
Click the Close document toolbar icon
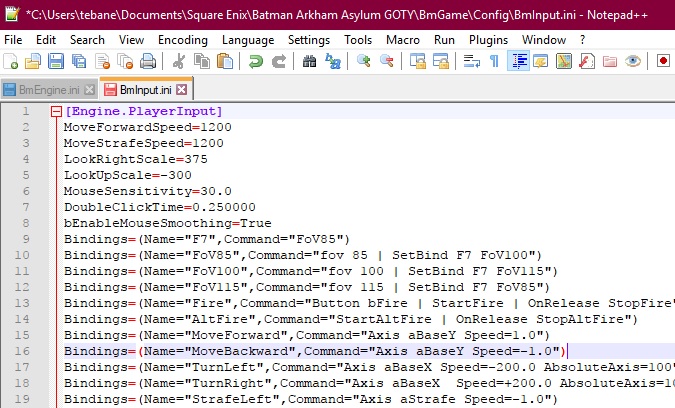(x=102, y=61)
